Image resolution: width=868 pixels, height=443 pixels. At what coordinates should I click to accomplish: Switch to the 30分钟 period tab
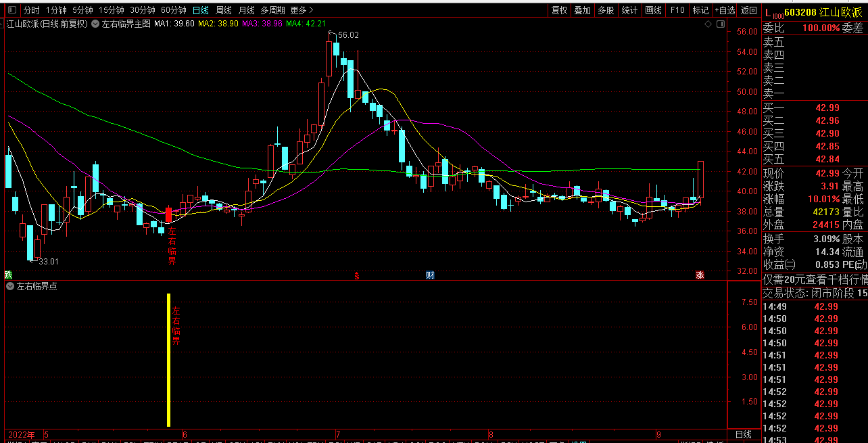143,10
